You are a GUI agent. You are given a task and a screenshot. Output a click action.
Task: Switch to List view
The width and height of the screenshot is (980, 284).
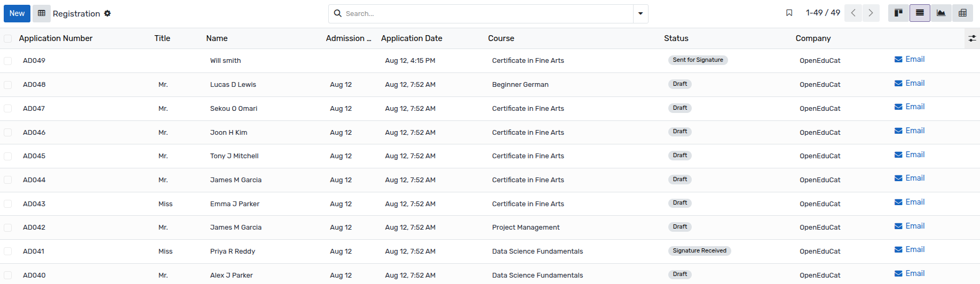920,13
